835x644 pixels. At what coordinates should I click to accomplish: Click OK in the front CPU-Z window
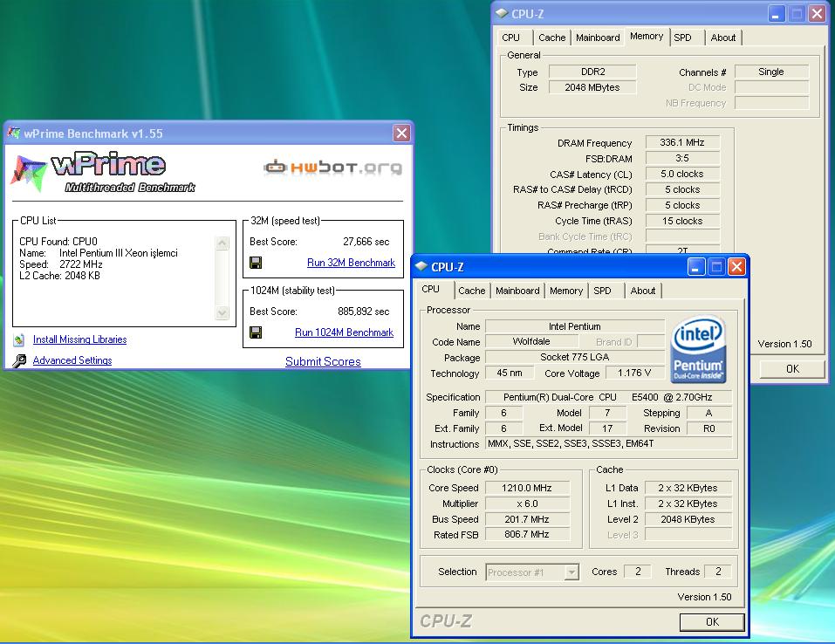click(712, 621)
